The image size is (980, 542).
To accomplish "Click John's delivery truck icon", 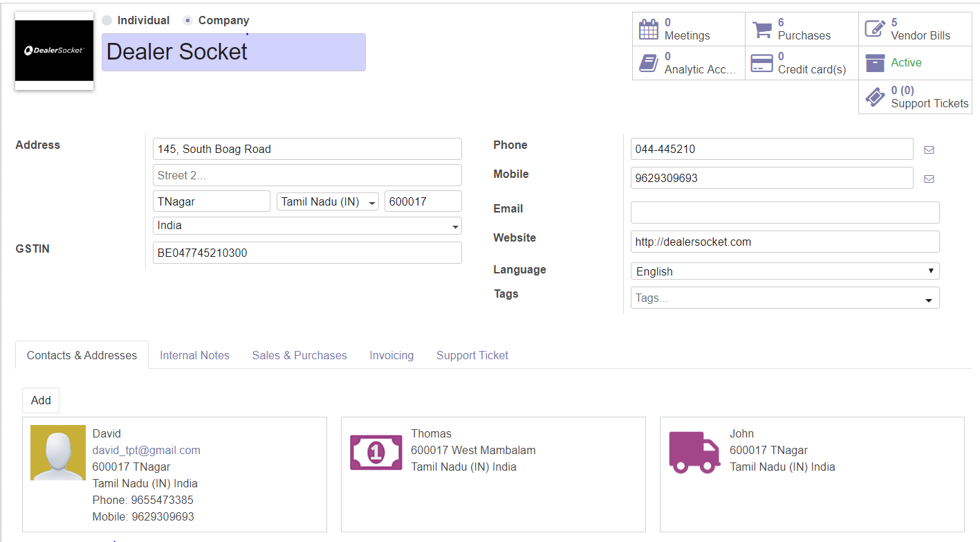I will pyautogui.click(x=694, y=453).
